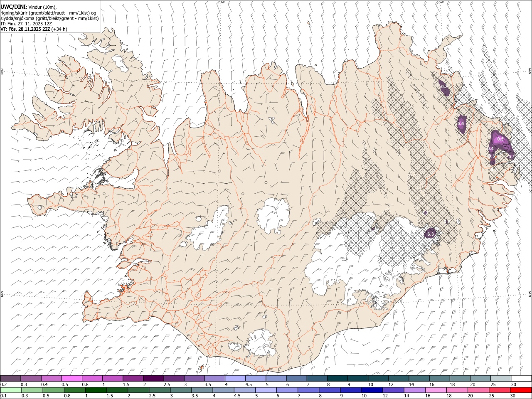Image resolution: width=532 pixels, height=399 pixels.
Task: Pick upper legend dark teal swatch between 8 and 9
Action: (x=338, y=378)
